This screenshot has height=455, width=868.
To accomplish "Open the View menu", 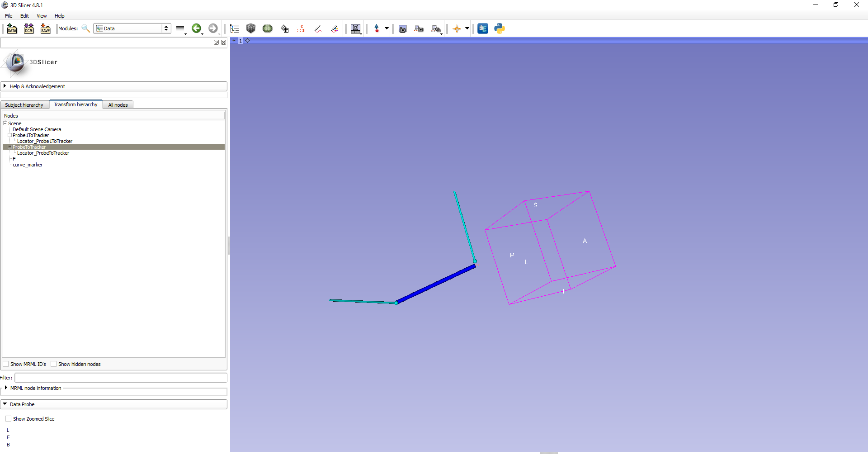I will 41,16.
